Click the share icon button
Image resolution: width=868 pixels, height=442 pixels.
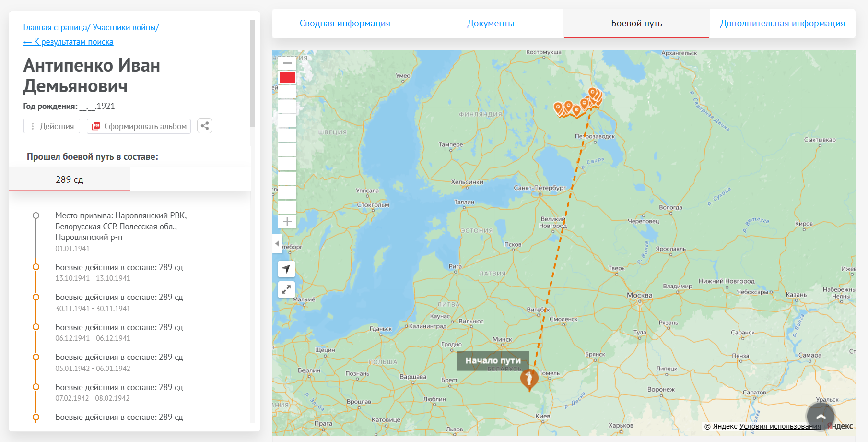pyautogui.click(x=205, y=126)
